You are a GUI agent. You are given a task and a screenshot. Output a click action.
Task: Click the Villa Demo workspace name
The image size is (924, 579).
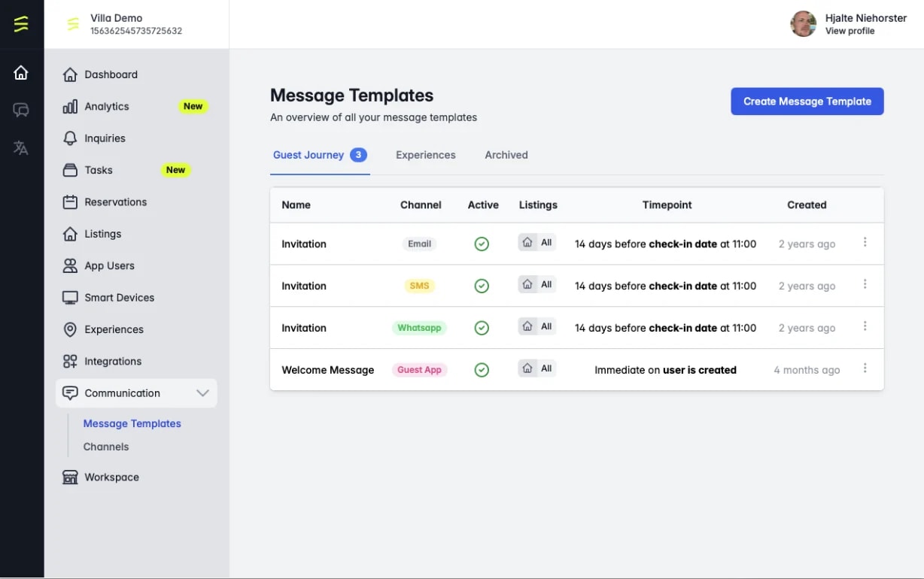pyautogui.click(x=116, y=18)
